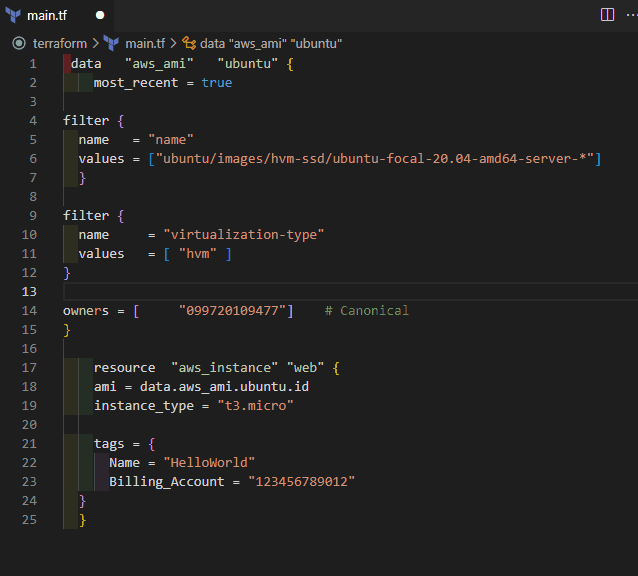Click the "web" resource name
This screenshot has height=576, width=638.
[305, 368]
